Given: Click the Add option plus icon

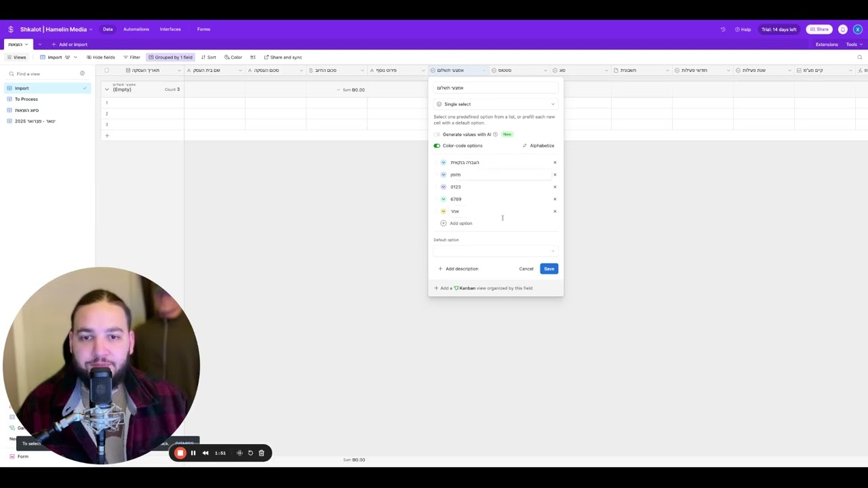Looking at the screenshot, I should point(443,223).
